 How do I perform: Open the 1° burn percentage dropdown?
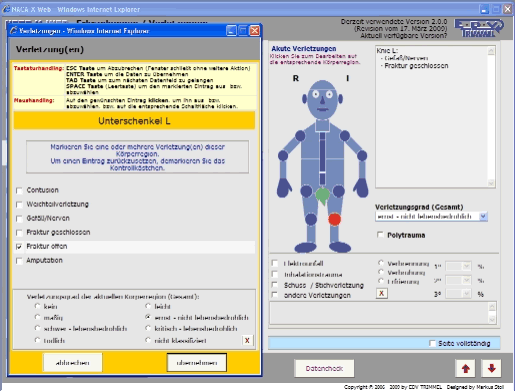coord(458,266)
